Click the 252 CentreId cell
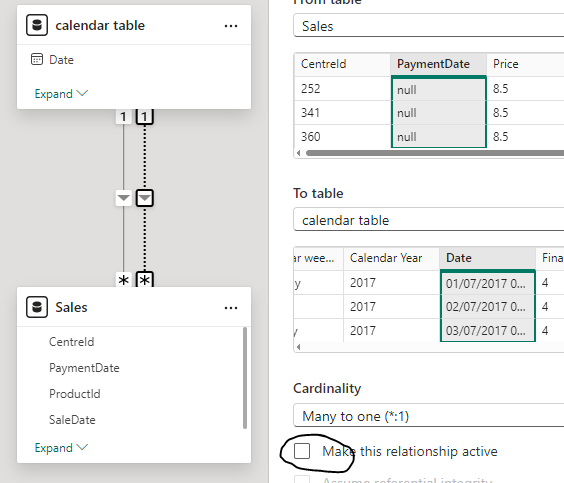Screen dimensions: 564x483 tap(342, 88)
